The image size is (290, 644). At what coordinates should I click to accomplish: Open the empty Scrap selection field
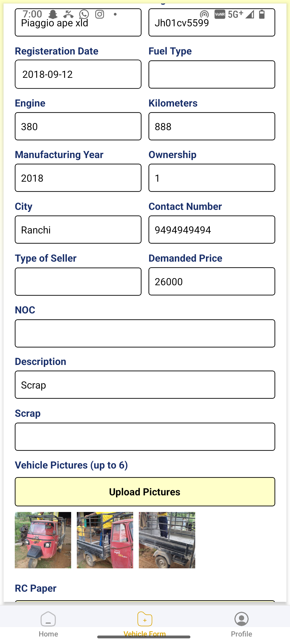[x=145, y=437]
